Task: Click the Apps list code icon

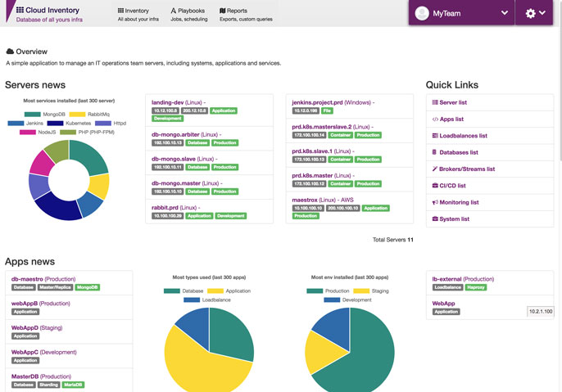Action: click(x=434, y=119)
